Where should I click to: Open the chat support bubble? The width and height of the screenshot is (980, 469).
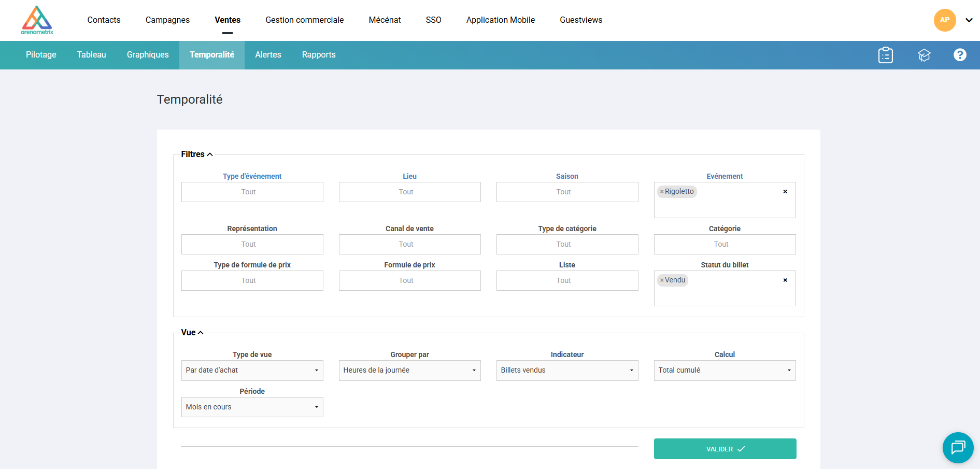pos(958,447)
